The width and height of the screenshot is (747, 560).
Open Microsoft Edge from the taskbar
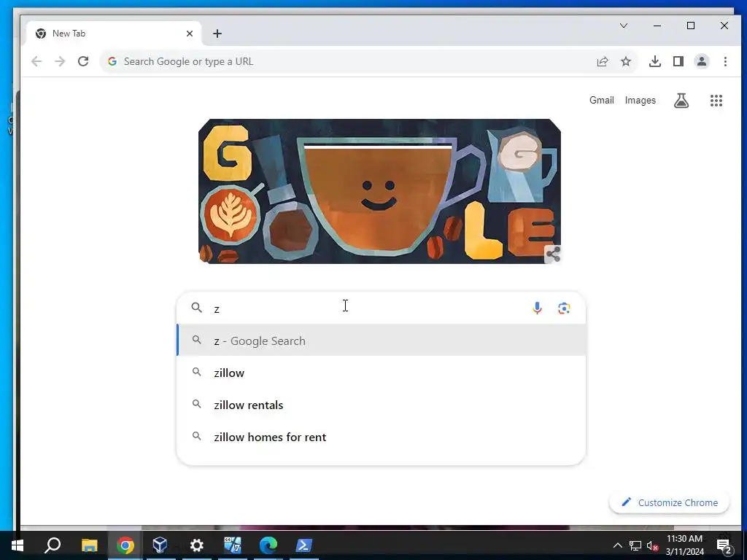(268, 545)
